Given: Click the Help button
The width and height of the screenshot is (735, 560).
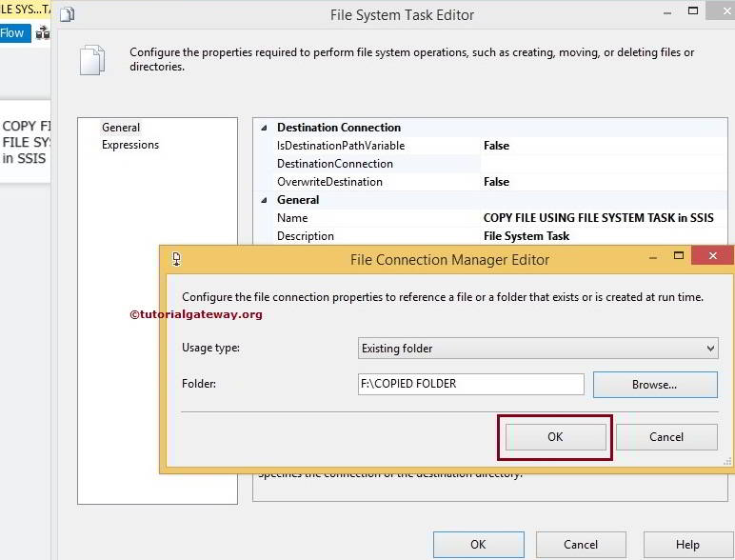Looking at the screenshot, I should 687,545.
